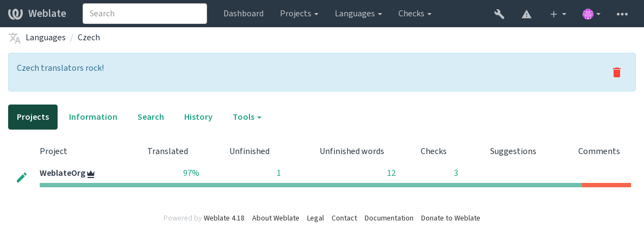The height and width of the screenshot is (239, 644).
Task: Sort by the Project column header
Action: (x=53, y=151)
